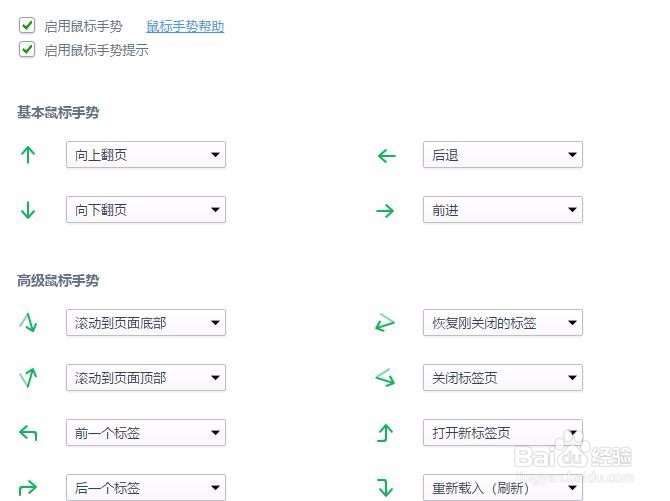
Task: Open the 前进 gesture action dropdown
Action: click(x=502, y=210)
